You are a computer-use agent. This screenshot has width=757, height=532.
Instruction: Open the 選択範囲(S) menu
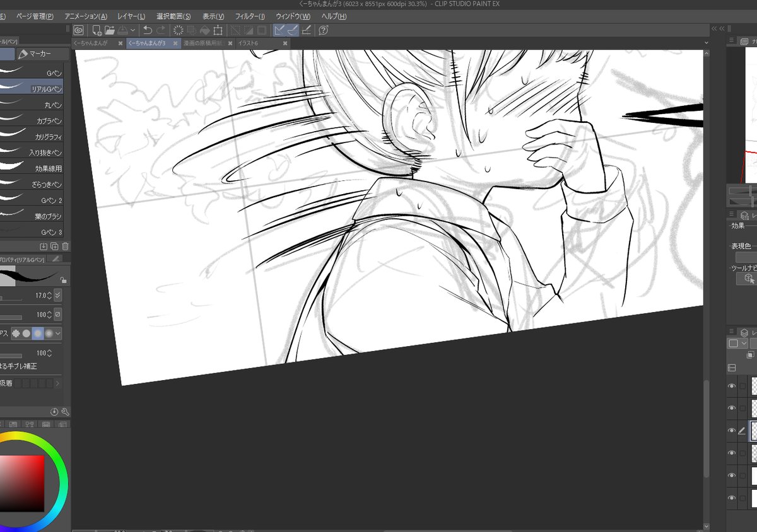173,16
